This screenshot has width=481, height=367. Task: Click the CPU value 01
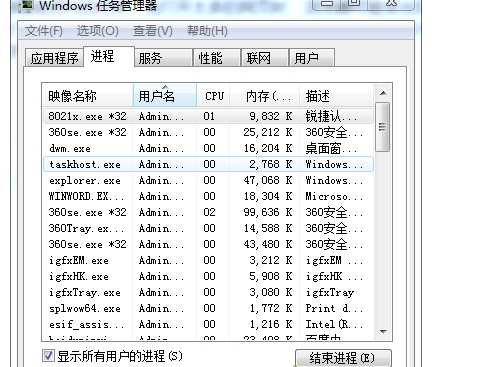209,116
